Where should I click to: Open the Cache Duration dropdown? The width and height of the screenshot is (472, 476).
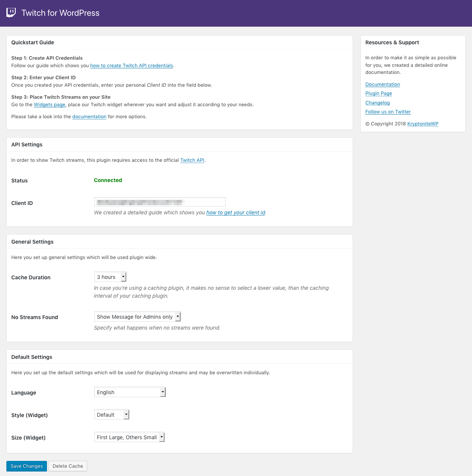tap(110, 277)
